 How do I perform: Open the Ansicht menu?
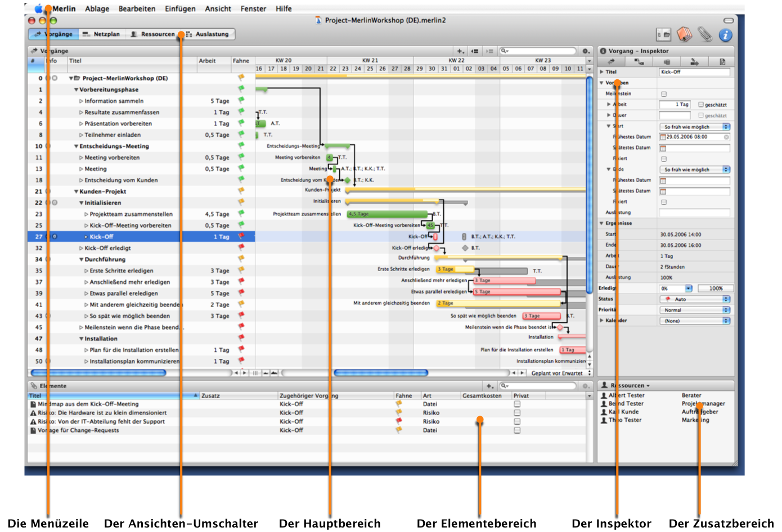point(218,8)
